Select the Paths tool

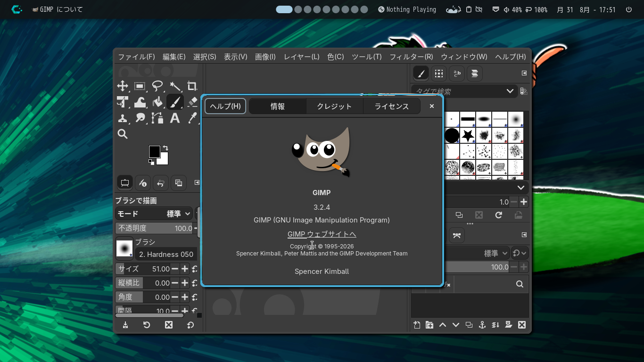tap(157, 118)
